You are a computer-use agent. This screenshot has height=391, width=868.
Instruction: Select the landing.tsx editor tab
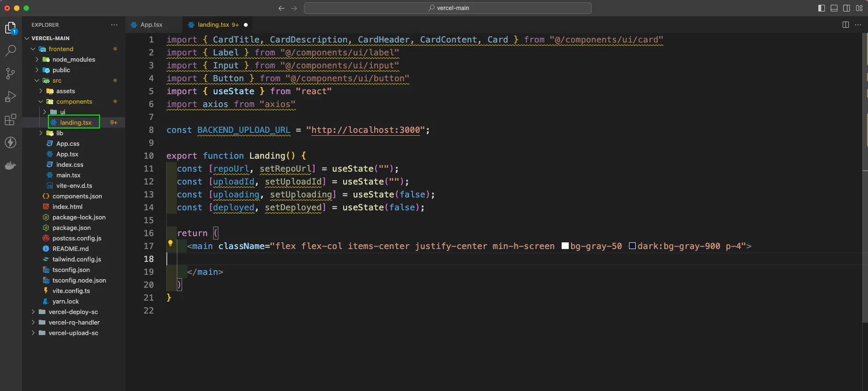[x=213, y=25]
